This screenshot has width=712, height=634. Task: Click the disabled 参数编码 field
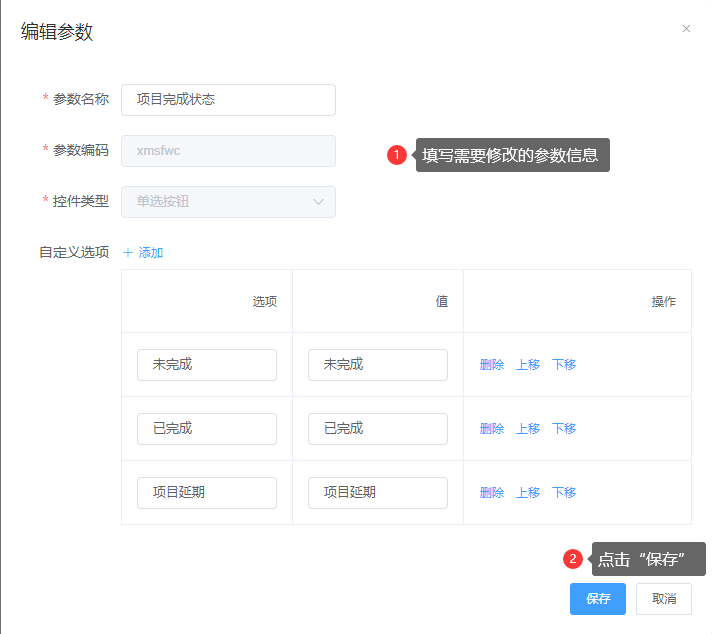[228, 151]
